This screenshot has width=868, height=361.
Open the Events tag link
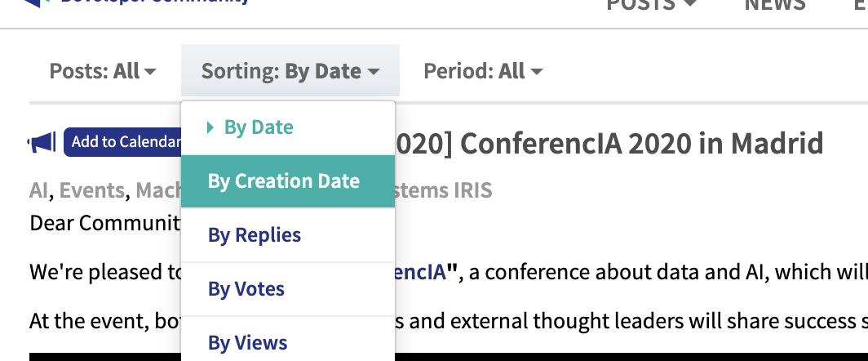[x=92, y=190]
